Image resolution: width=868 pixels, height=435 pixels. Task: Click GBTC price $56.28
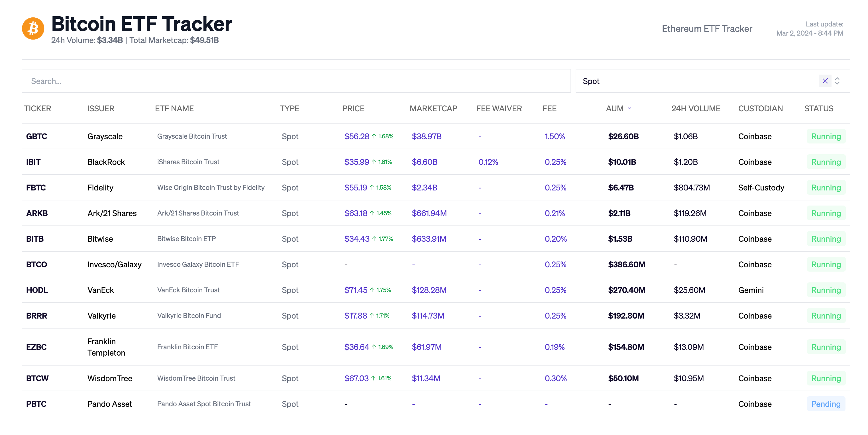(x=356, y=136)
